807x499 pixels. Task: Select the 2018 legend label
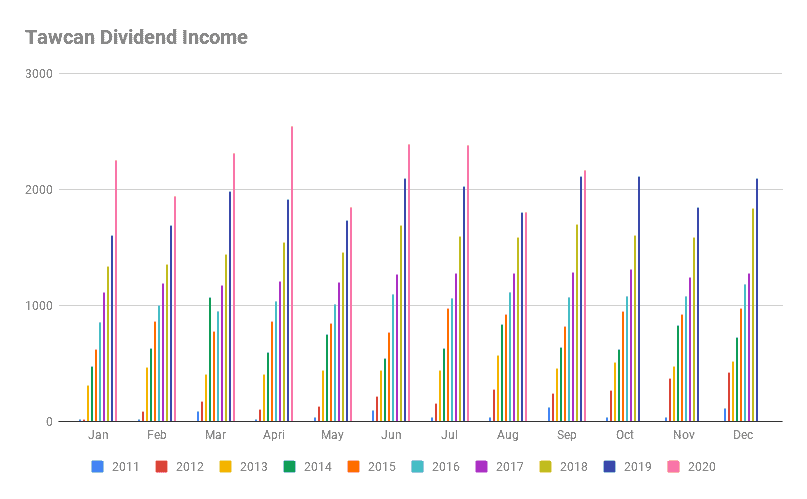573,467
